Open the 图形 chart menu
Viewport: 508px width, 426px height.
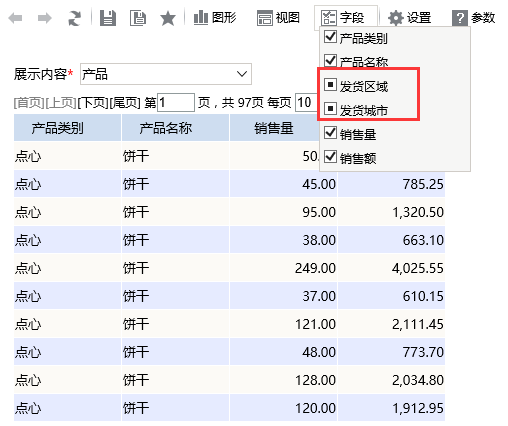215,18
